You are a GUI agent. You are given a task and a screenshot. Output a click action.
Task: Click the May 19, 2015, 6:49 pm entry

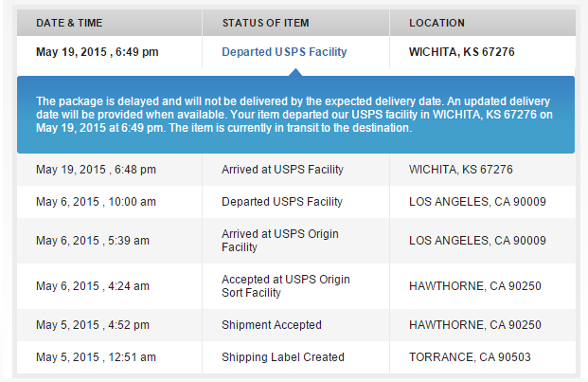click(98, 52)
